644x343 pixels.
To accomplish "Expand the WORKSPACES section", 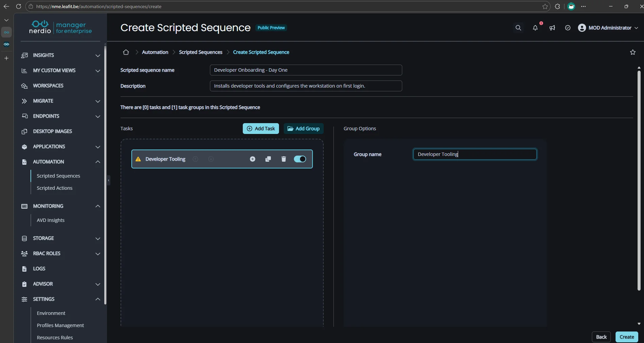I will [x=48, y=86].
